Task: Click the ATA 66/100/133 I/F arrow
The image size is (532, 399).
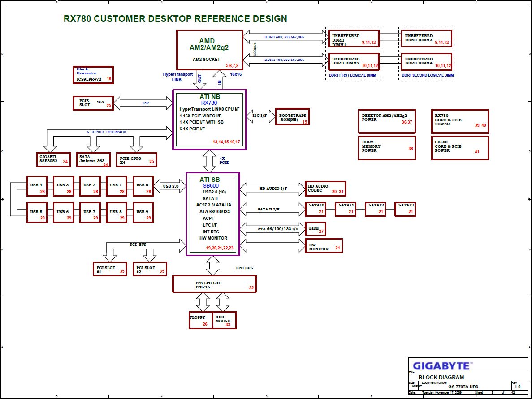Action: (x=272, y=229)
